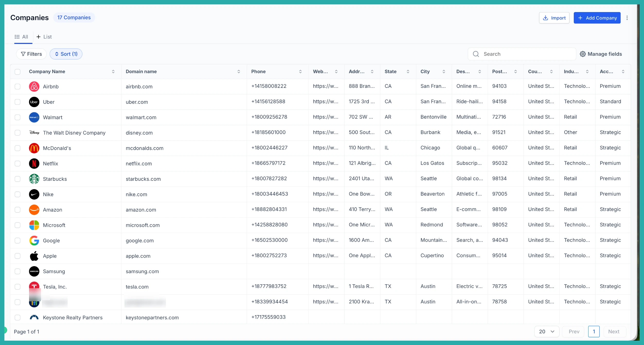Sort by Domain name column arrows
The width and height of the screenshot is (644, 345).
point(239,72)
